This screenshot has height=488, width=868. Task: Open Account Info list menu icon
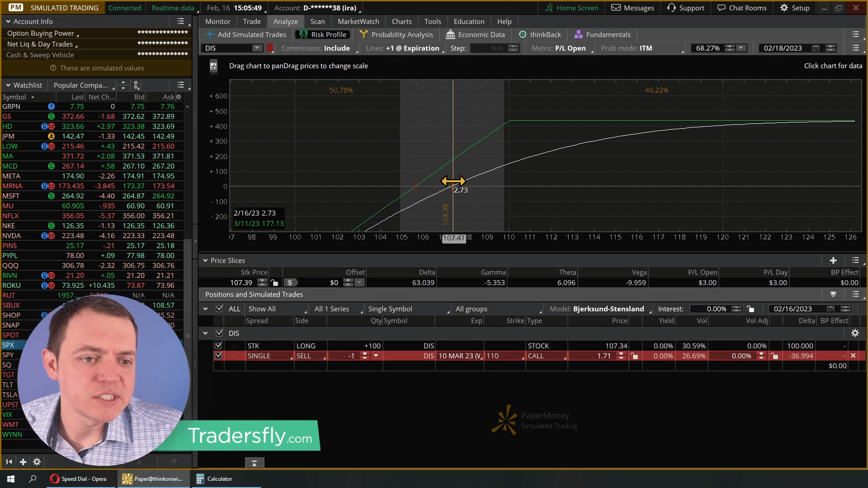[180, 21]
